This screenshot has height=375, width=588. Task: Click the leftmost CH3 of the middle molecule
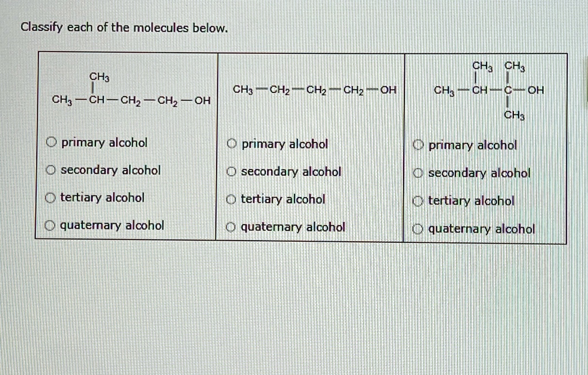coord(242,90)
